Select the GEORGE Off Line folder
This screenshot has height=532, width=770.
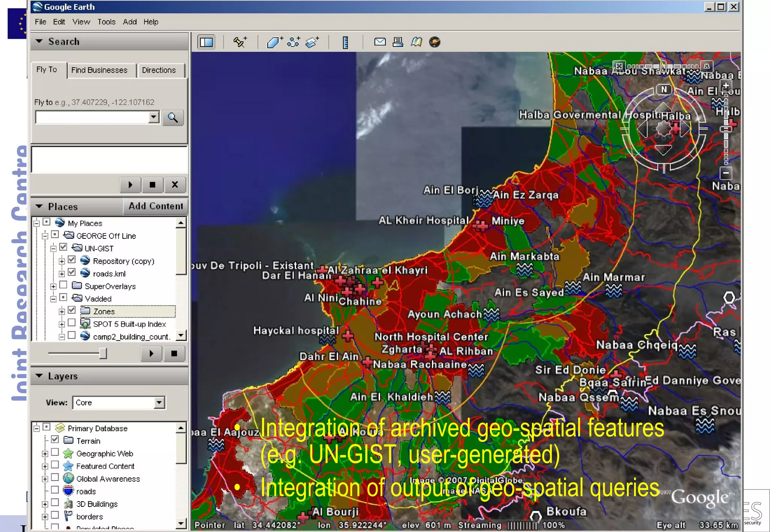(x=106, y=236)
